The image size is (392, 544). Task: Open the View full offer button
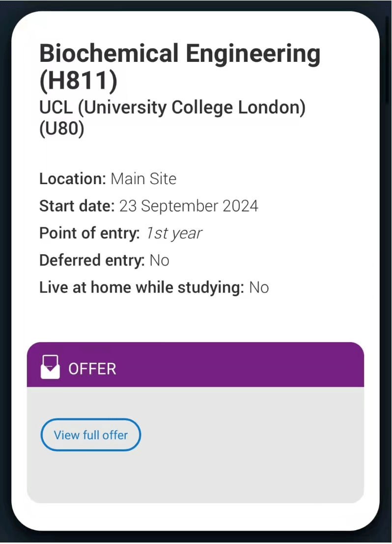(91, 435)
